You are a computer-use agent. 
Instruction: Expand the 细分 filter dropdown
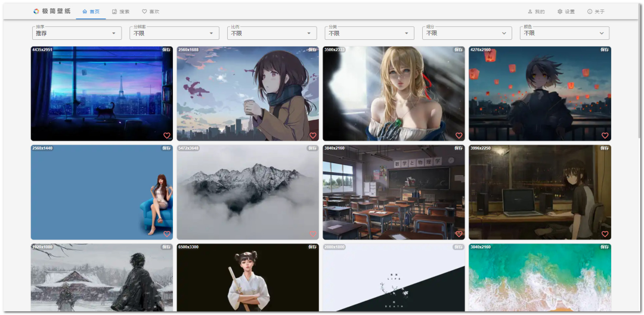coord(467,33)
